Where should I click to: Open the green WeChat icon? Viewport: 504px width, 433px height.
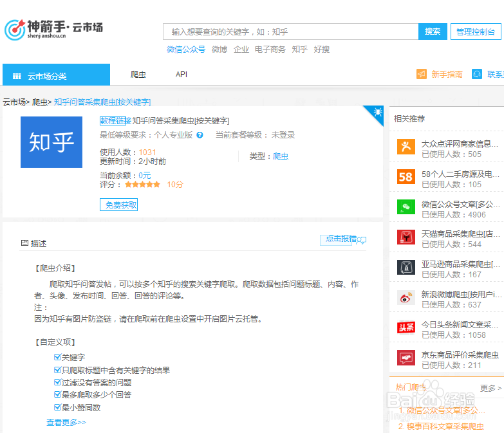click(x=406, y=207)
